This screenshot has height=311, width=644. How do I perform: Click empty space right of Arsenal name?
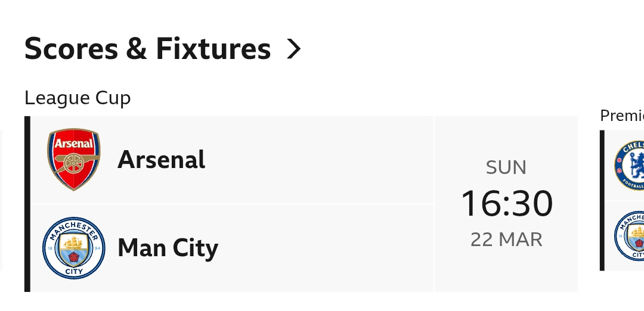click(322, 160)
